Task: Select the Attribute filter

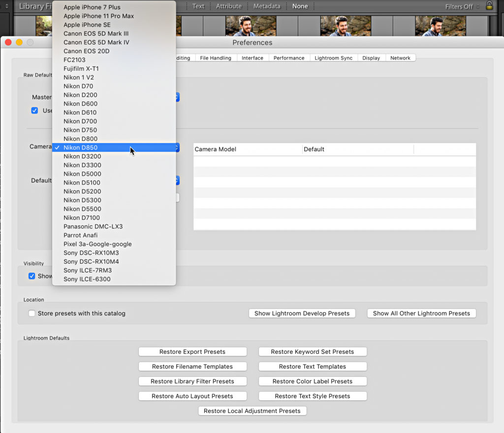Action: [228, 6]
